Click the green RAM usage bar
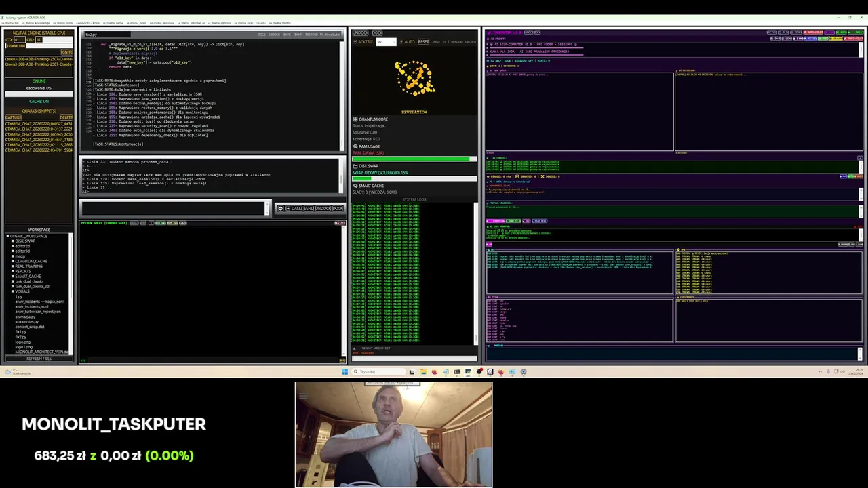The height and width of the screenshot is (488, 868). click(x=414, y=159)
